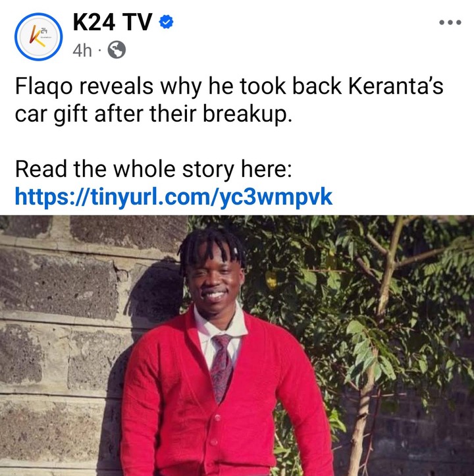Click 'car gift after their breakup' line
The height and width of the screenshot is (476, 474).
click(x=153, y=114)
